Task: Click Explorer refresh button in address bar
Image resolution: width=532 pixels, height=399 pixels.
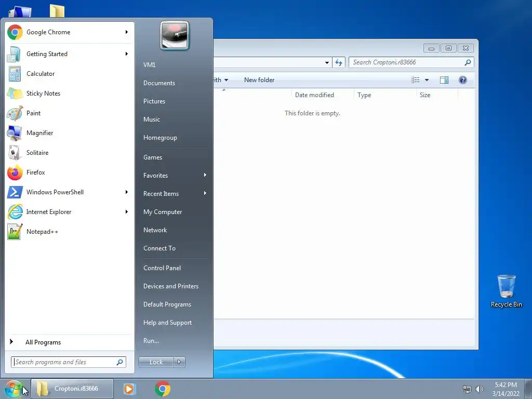Action: point(339,62)
